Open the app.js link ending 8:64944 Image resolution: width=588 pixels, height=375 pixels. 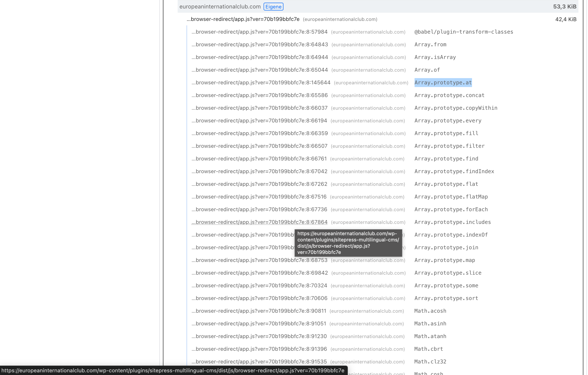coord(260,57)
